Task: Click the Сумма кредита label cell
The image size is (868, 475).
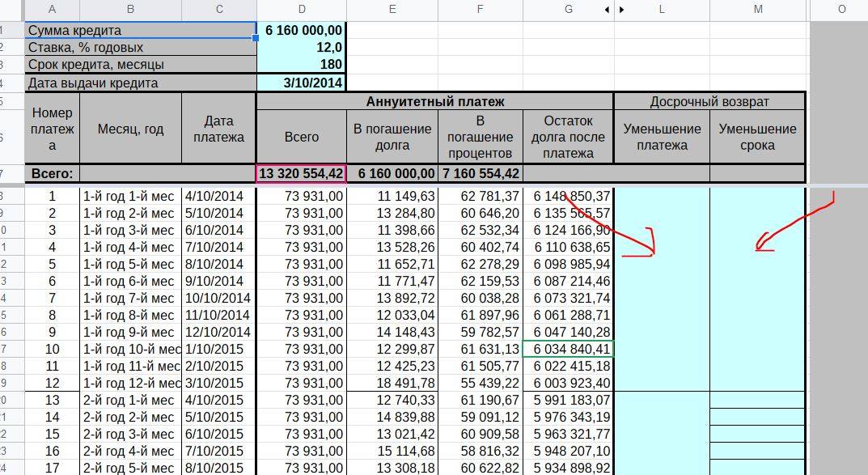Action: pos(141,30)
